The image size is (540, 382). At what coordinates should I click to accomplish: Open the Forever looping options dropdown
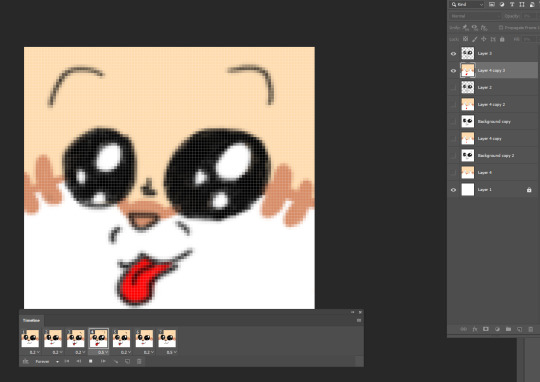click(47, 362)
